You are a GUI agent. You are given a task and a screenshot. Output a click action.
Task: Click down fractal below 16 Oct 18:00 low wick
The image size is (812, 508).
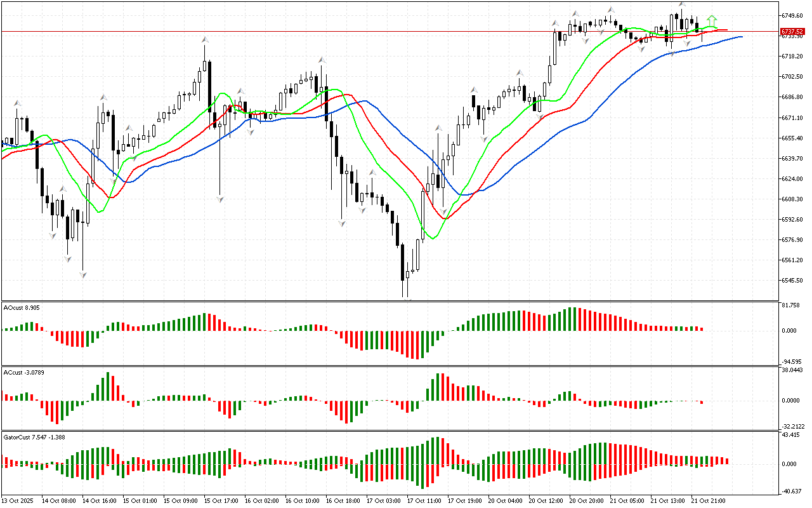point(343,223)
